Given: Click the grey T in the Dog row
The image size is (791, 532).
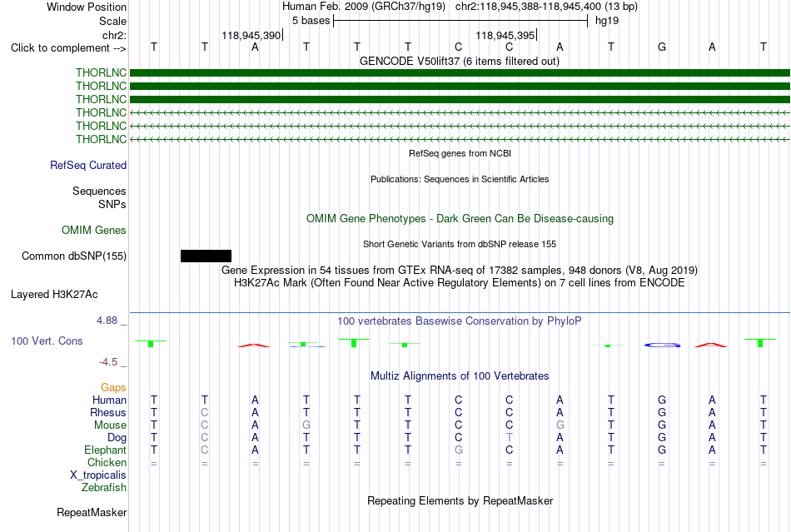Looking at the screenshot, I should 509,437.
